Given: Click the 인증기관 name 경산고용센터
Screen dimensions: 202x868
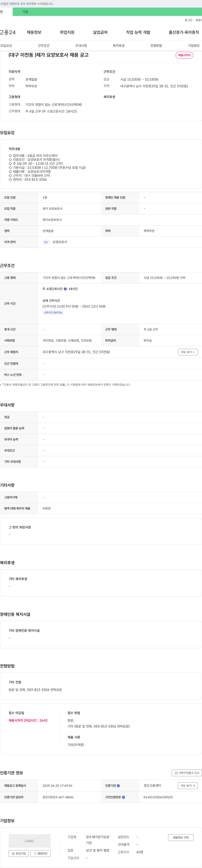Looking at the screenshot, I should (152, 785).
